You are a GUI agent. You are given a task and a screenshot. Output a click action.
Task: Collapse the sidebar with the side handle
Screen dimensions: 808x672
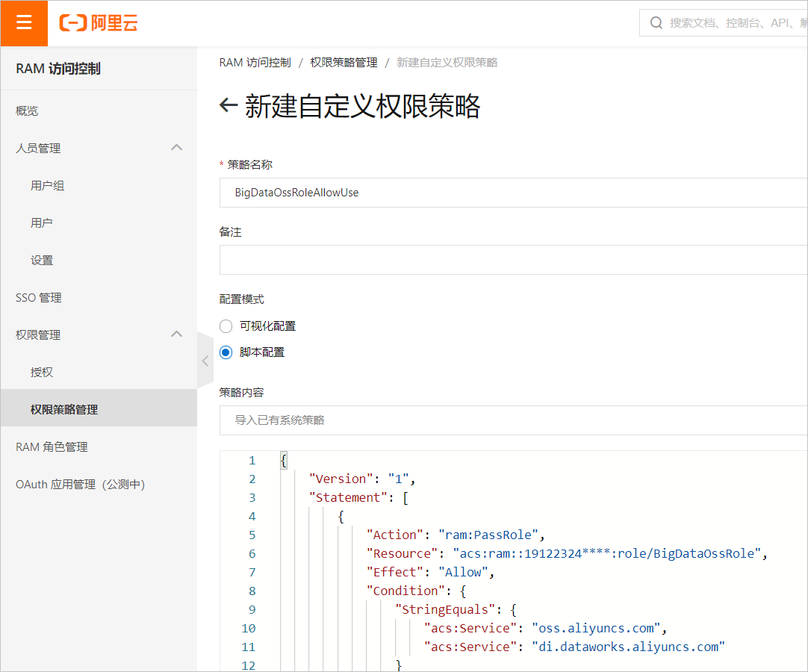205,361
